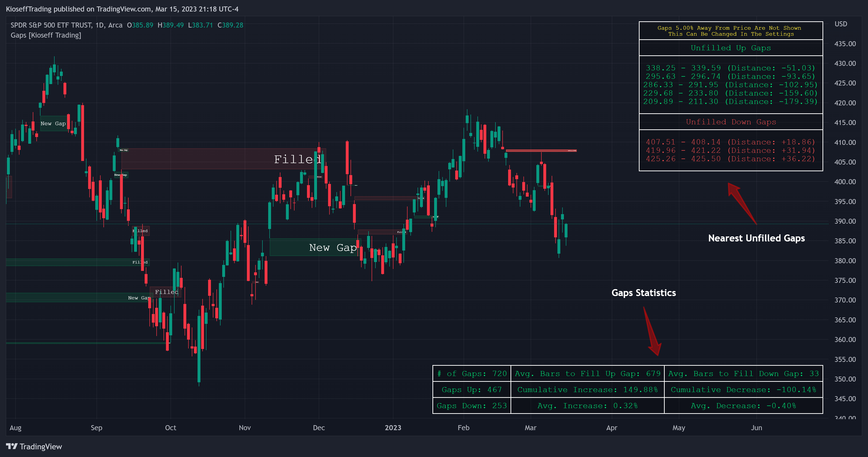The image size is (868, 457).
Task: Click the Mar label on time axis
Action: pos(530,428)
